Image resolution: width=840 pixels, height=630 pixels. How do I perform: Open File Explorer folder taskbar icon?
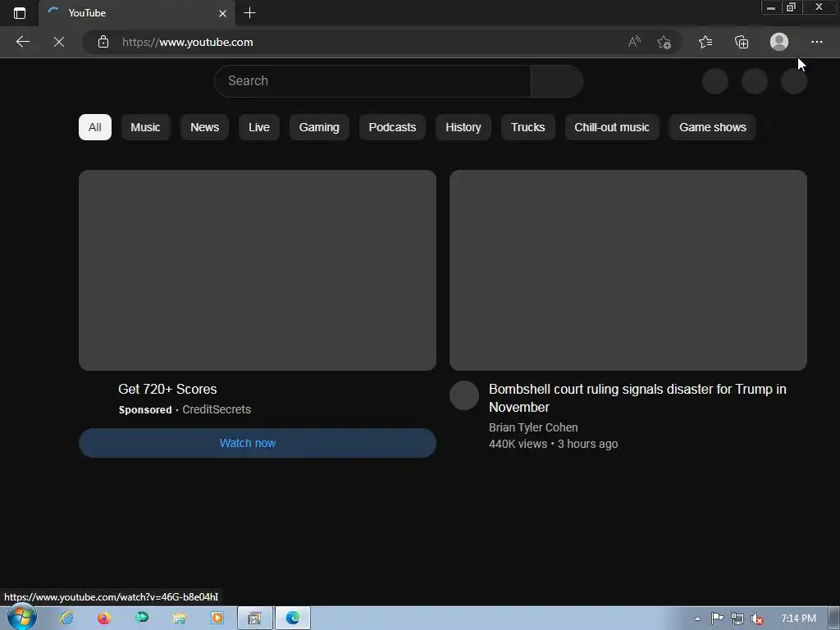click(x=180, y=618)
